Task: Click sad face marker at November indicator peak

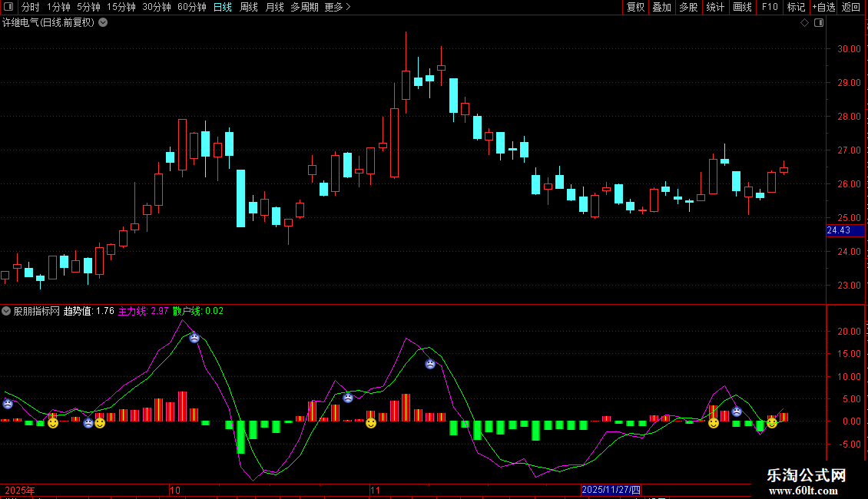Action: pos(430,364)
